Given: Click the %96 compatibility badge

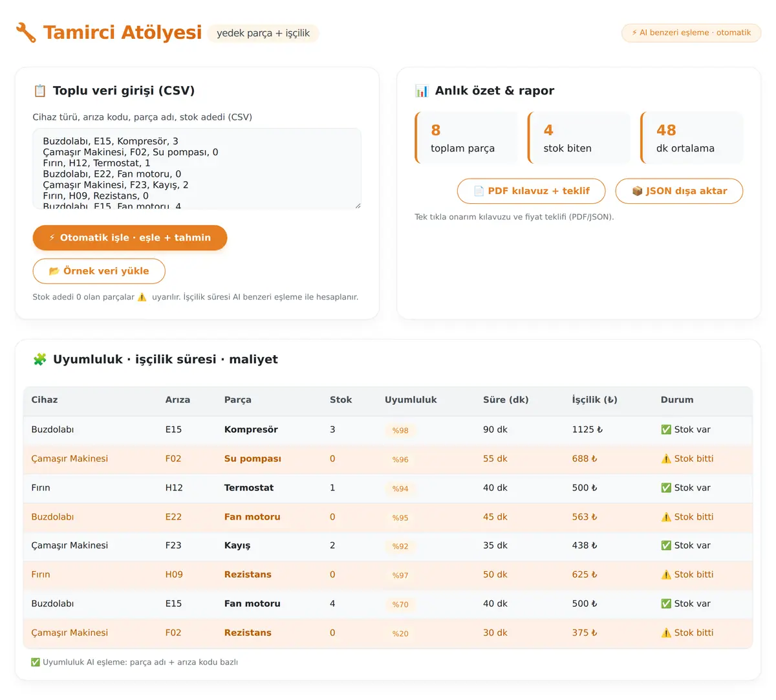Looking at the screenshot, I should [400, 459].
